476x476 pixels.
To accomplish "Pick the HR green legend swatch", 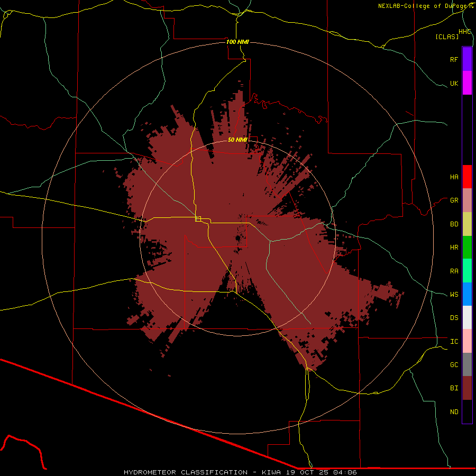I will pos(467,248).
